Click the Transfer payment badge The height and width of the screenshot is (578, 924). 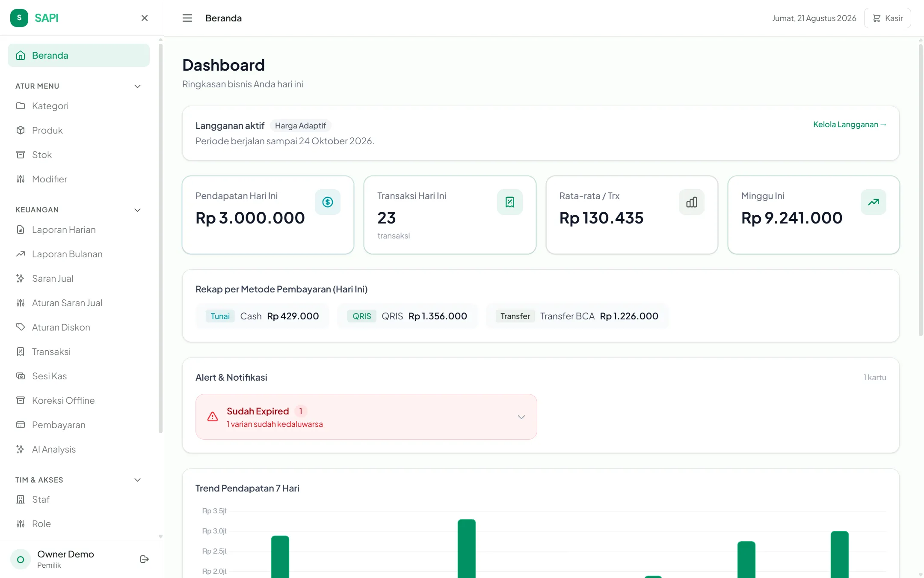(515, 316)
